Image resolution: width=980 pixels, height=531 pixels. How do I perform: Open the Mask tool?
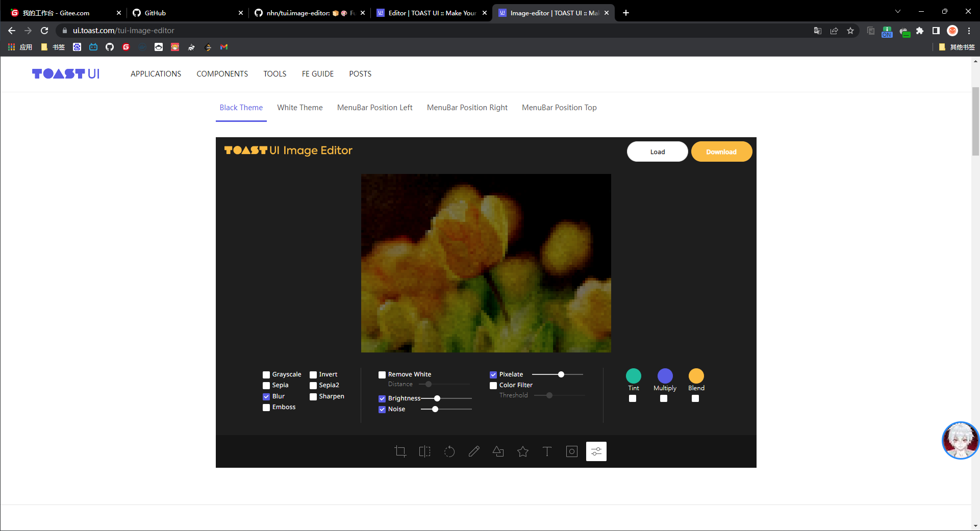(x=572, y=451)
